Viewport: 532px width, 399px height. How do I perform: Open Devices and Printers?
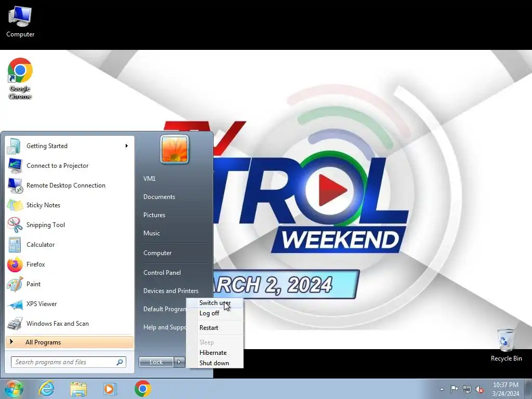(x=171, y=291)
